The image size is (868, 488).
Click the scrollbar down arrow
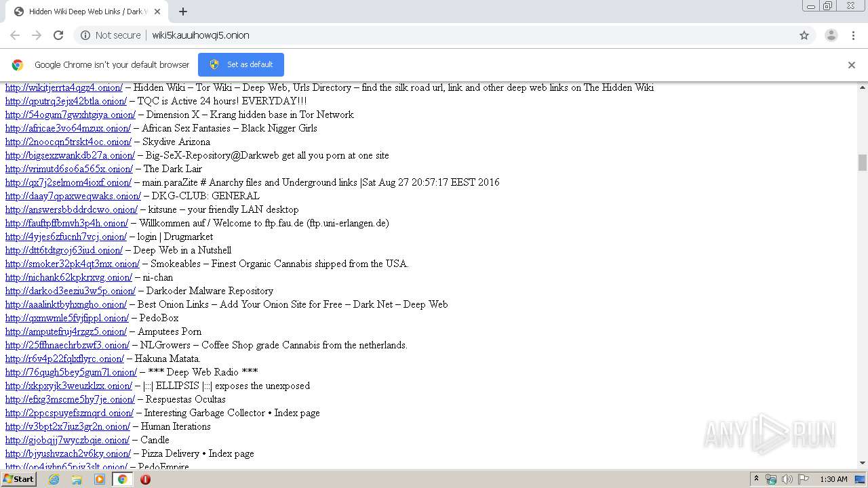(x=863, y=463)
